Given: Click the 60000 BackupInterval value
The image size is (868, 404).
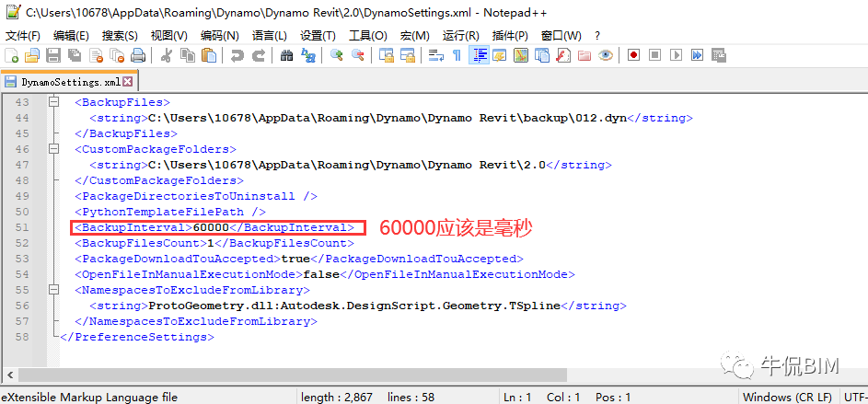Looking at the screenshot, I should 211,227.
